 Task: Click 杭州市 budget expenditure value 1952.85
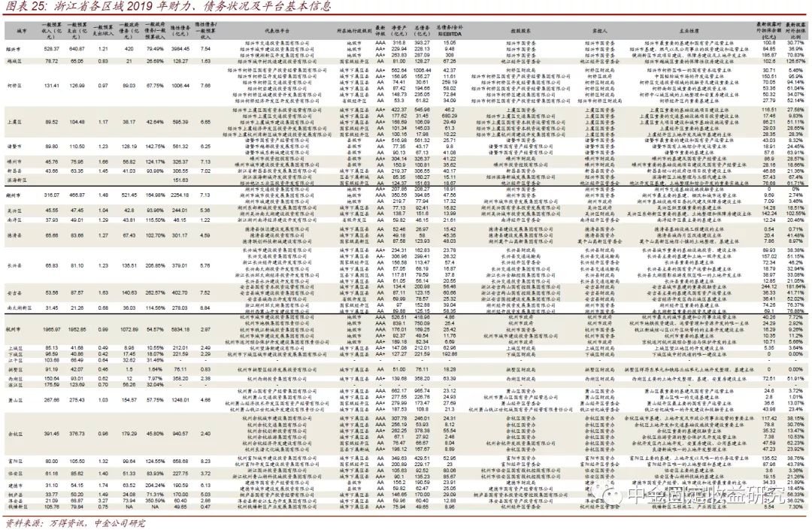[x=77, y=329]
